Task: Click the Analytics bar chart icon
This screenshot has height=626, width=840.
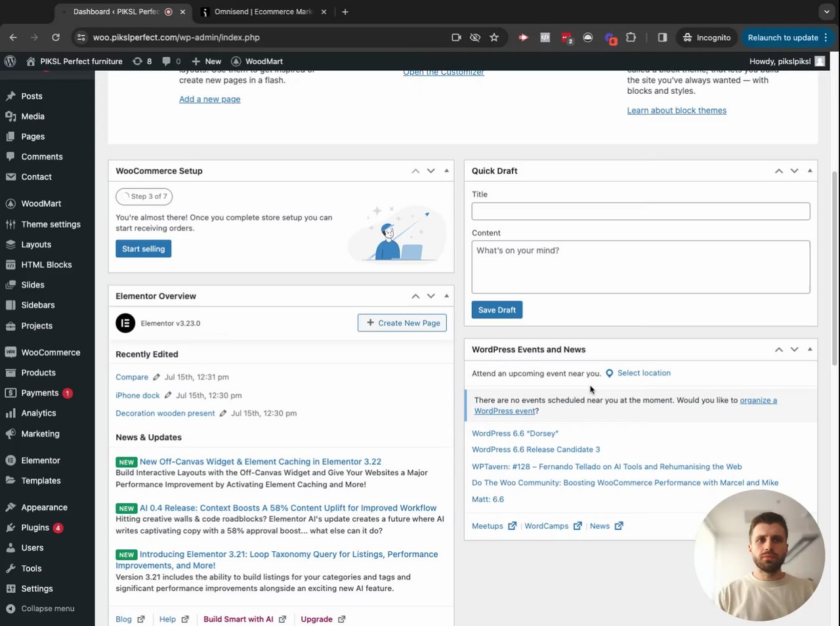Action: 10,413
